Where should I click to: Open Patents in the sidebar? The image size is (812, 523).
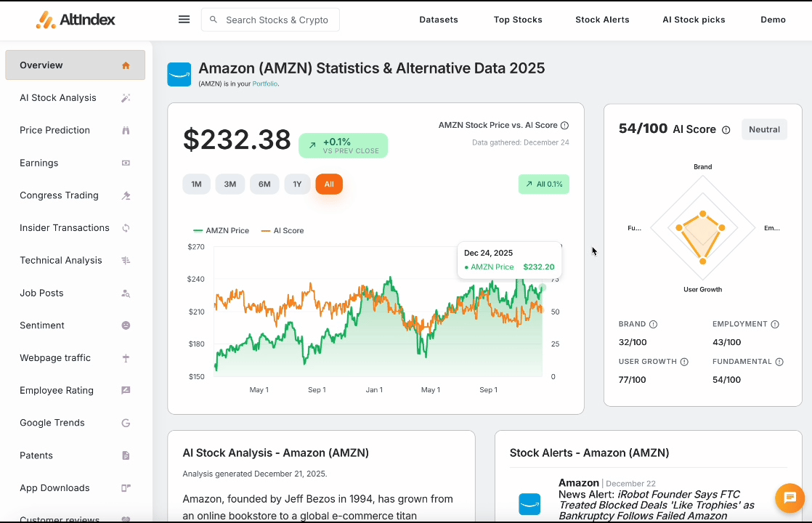point(75,455)
